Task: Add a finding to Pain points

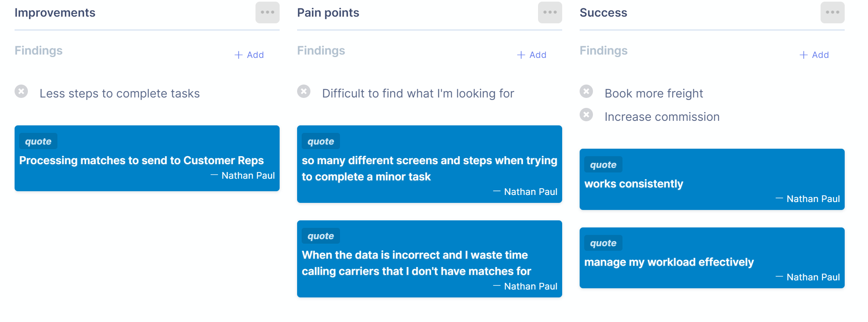Action: tap(532, 55)
